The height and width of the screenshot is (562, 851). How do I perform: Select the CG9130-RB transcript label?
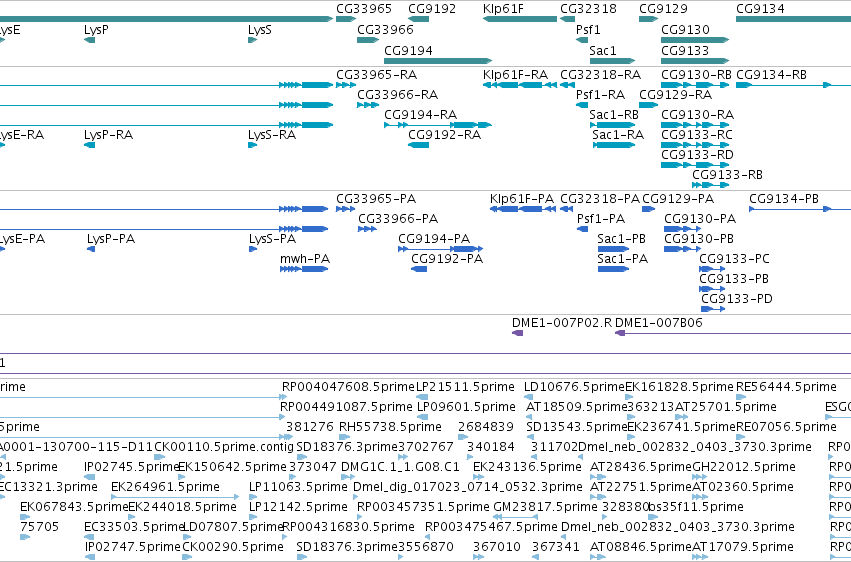click(696, 75)
